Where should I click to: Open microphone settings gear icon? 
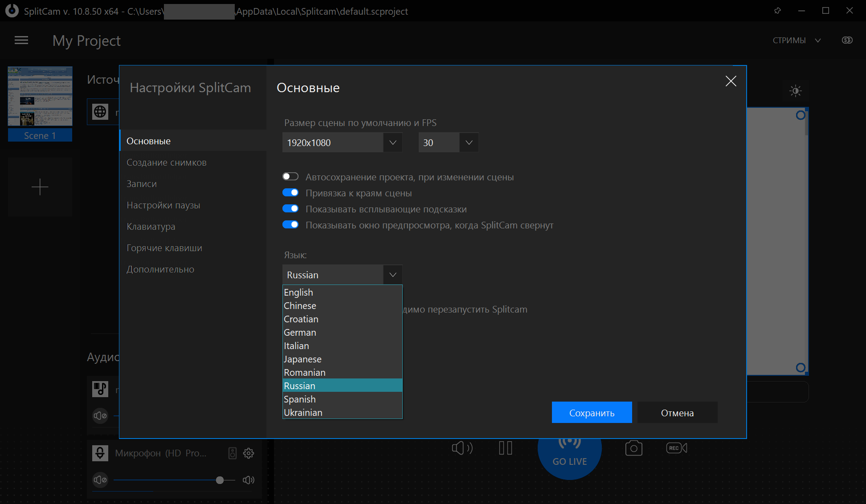tap(249, 453)
